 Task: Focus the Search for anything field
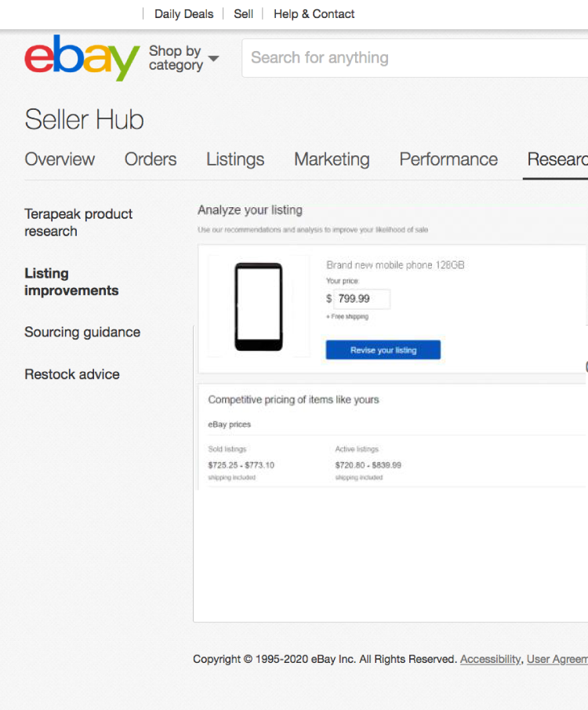pyautogui.click(x=415, y=58)
